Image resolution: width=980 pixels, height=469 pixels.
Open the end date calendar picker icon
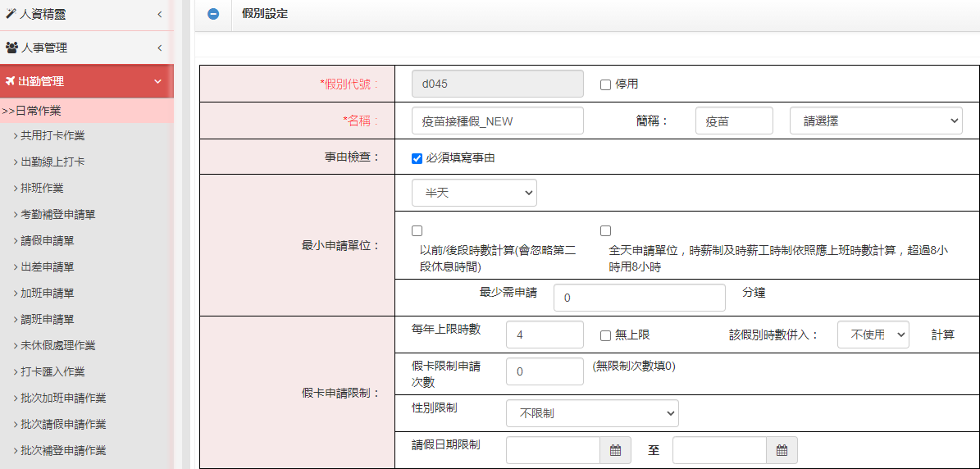coord(782,450)
